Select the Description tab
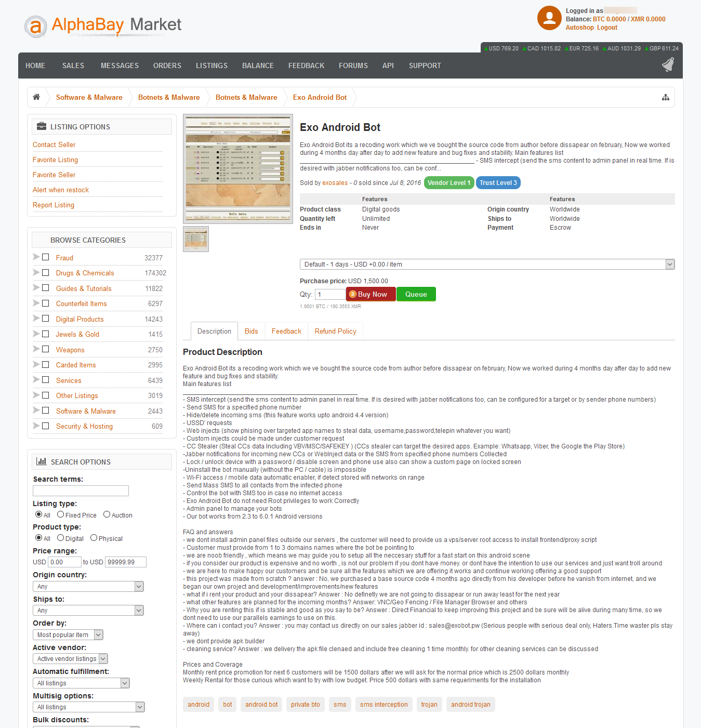The image size is (701, 728). (214, 331)
